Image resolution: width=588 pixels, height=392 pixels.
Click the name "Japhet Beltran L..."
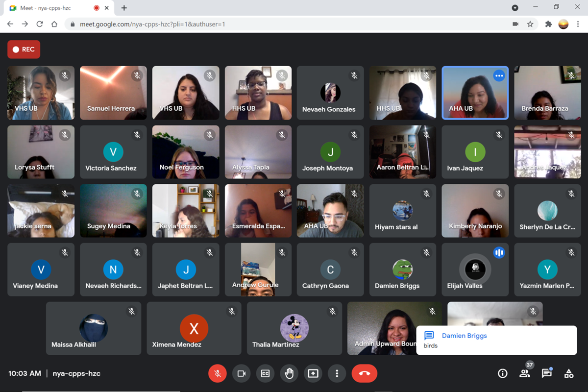(x=185, y=286)
